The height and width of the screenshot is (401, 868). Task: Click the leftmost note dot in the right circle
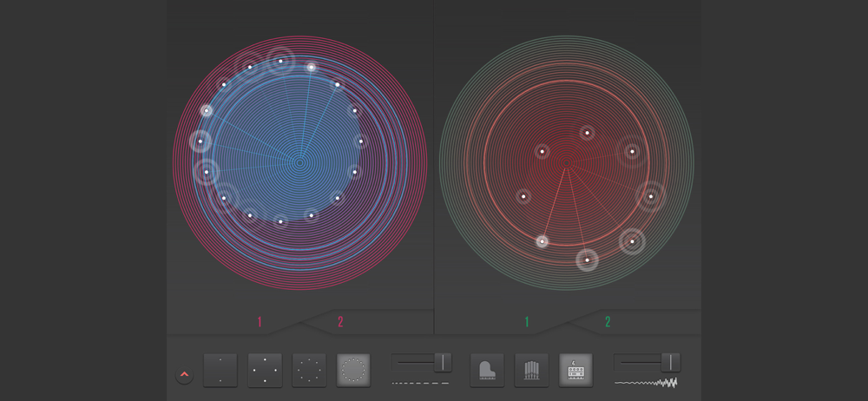[523, 196]
